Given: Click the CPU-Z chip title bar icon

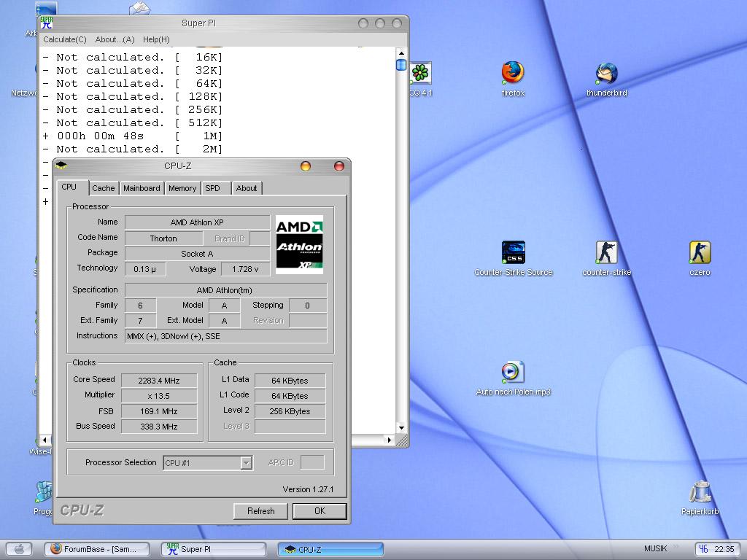Looking at the screenshot, I should click(x=61, y=166).
